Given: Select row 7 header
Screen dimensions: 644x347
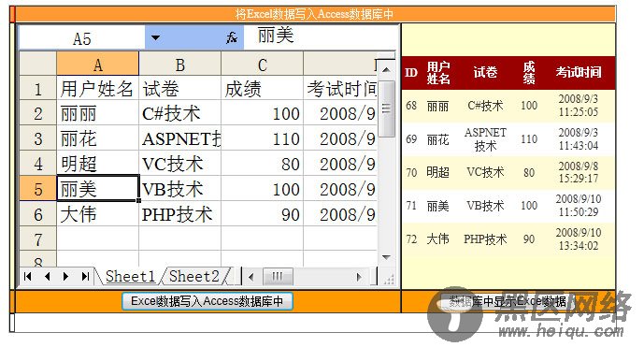Looking at the screenshot, I should point(37,239).
